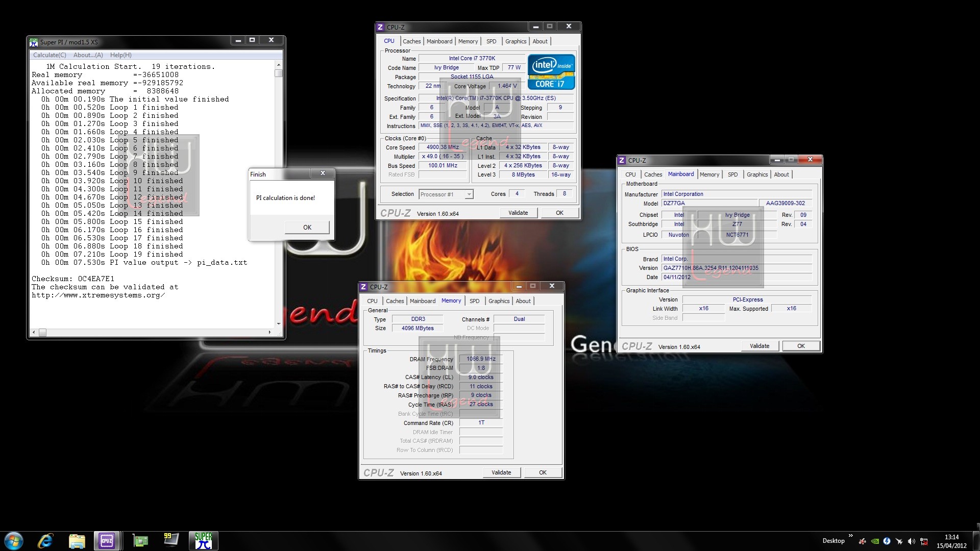Launch Internet Explorer from the taskbar
The image size is (980, 551).
click(x=45, y=541)
